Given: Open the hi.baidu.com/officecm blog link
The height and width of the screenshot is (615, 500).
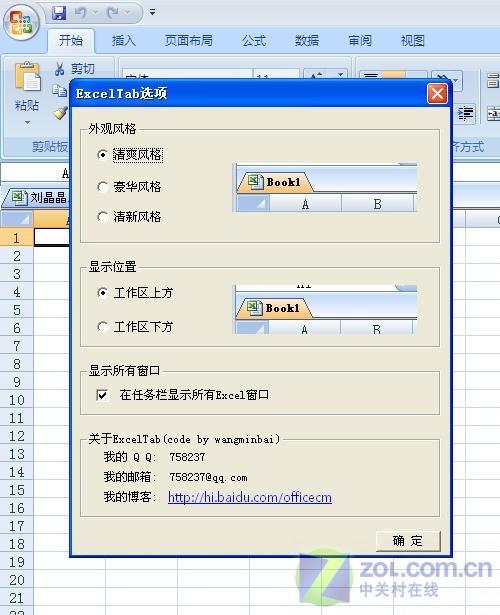Looking at the screenshot, I should (x=250, y=497).
